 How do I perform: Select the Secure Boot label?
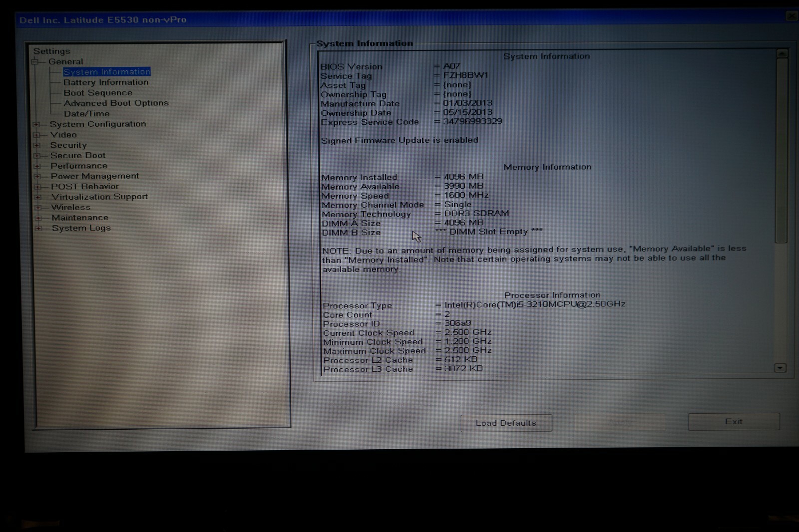click(x=78, y=156)
